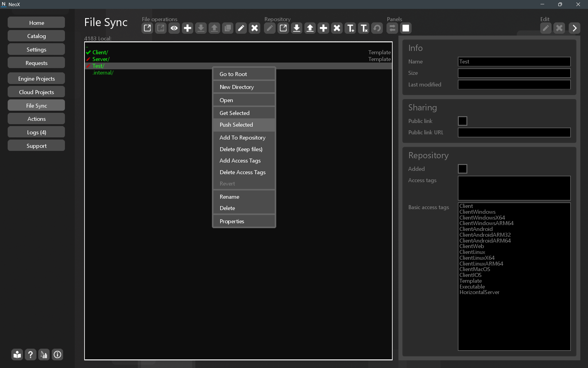Click the plus icon in File operations

tap(187, 28)
